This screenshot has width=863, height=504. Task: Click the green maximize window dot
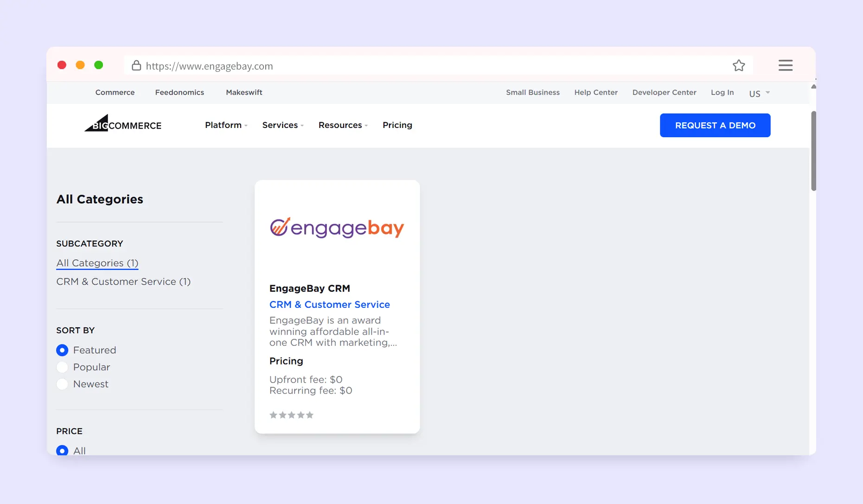pos(98,65)
